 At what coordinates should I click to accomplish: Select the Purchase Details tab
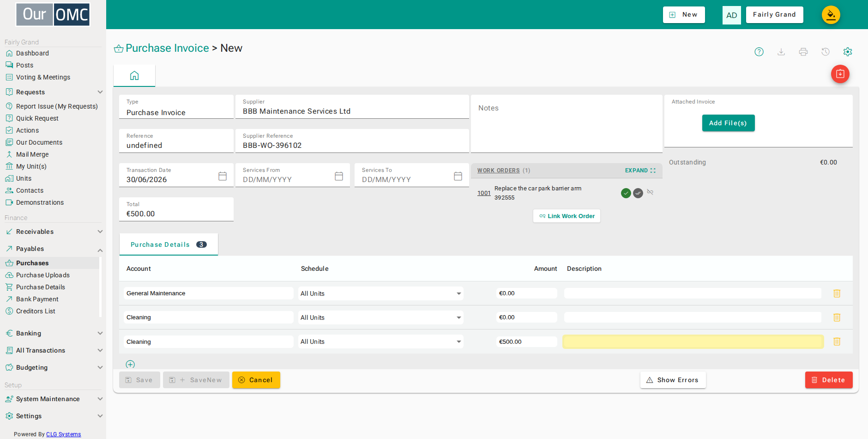(169, 244)
